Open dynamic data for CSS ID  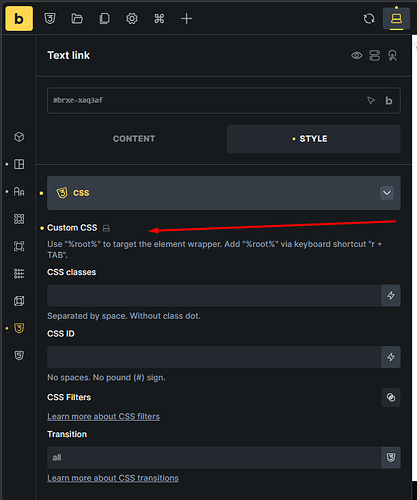click(391, 357)
